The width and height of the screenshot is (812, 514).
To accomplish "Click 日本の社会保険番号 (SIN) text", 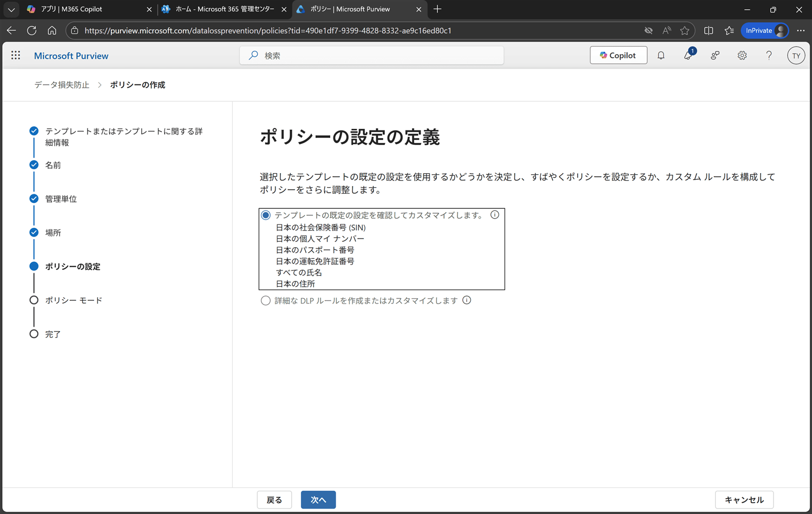I will click(320, 227).
